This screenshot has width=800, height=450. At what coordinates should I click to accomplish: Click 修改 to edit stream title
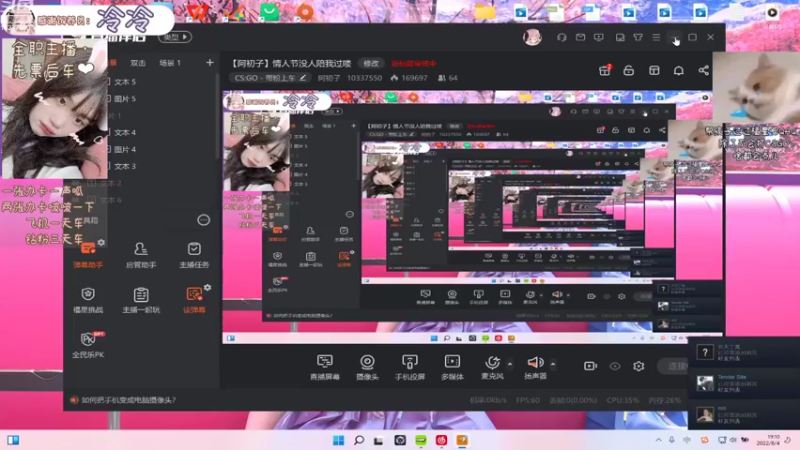[371, 63]
